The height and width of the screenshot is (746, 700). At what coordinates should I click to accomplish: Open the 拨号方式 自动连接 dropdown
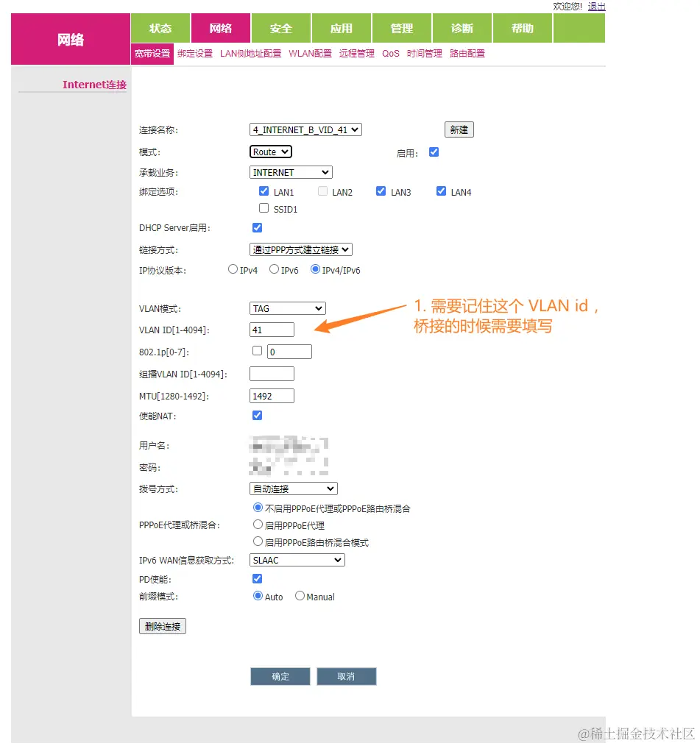[x=294, y=489]
